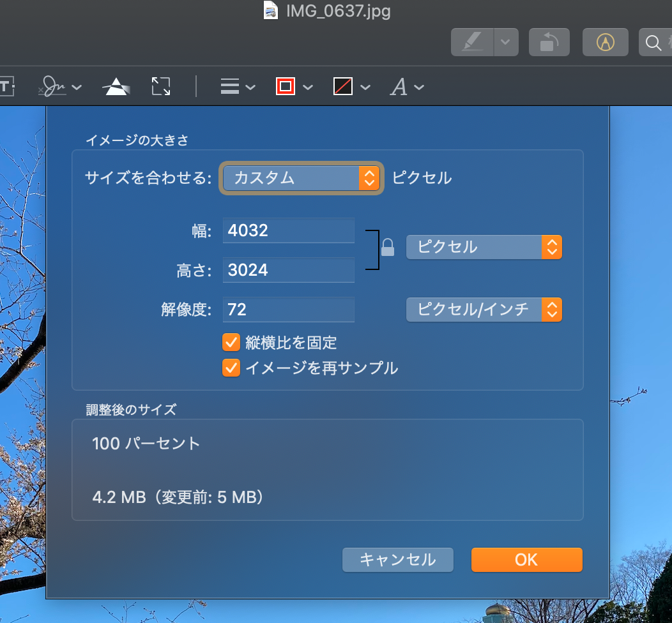Click the キャンセル button
672x623 pixels.
tap(398, 560)
